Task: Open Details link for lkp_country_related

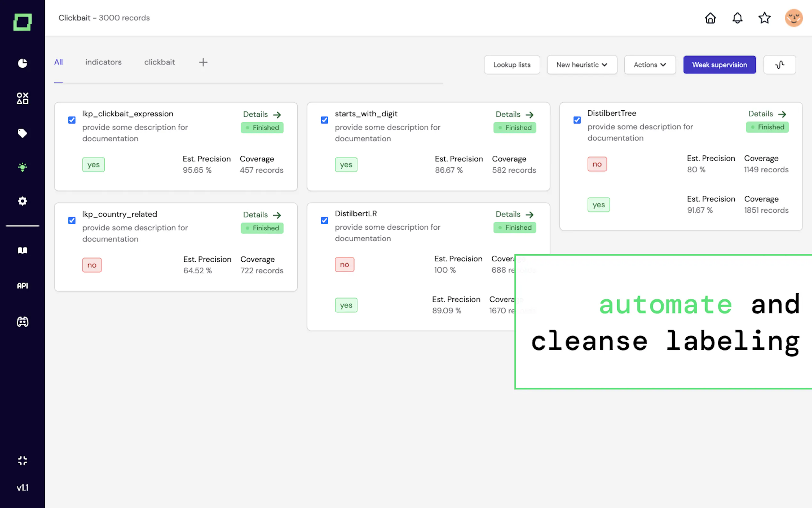Action: tap(262, 215)
